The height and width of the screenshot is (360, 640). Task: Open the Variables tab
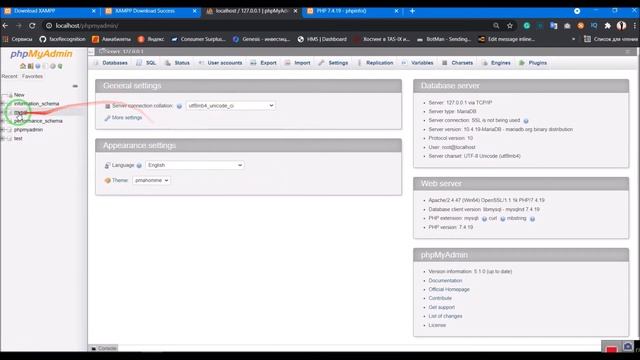pyautogui.click(x=417, y=63)
